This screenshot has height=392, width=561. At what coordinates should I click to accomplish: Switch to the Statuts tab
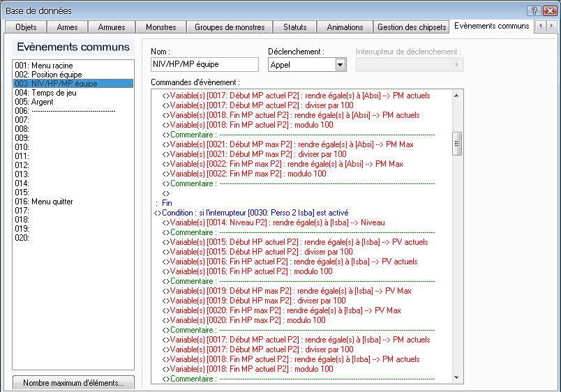pos(295,27)
